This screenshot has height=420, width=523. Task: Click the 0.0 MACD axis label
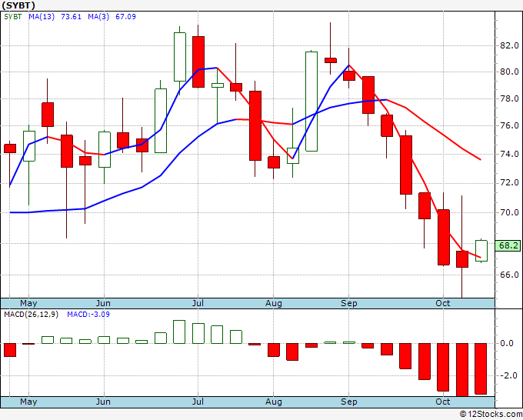[x=507, y=343]
